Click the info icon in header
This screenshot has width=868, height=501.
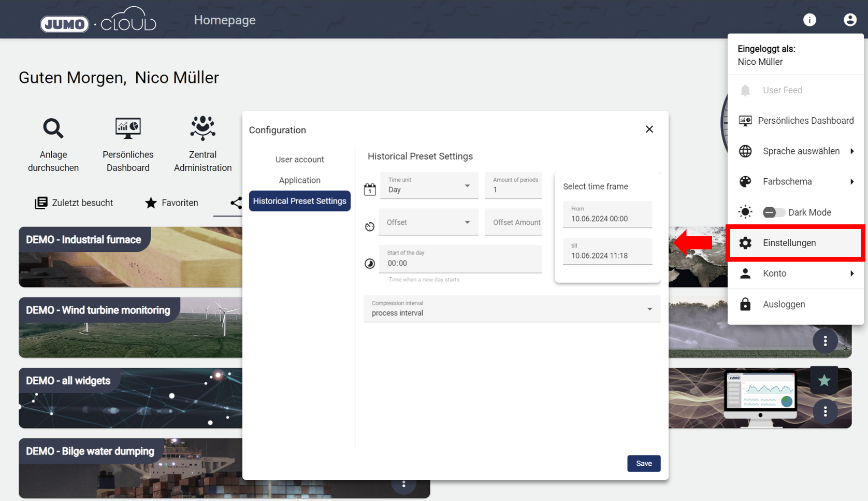coord(809,20)
